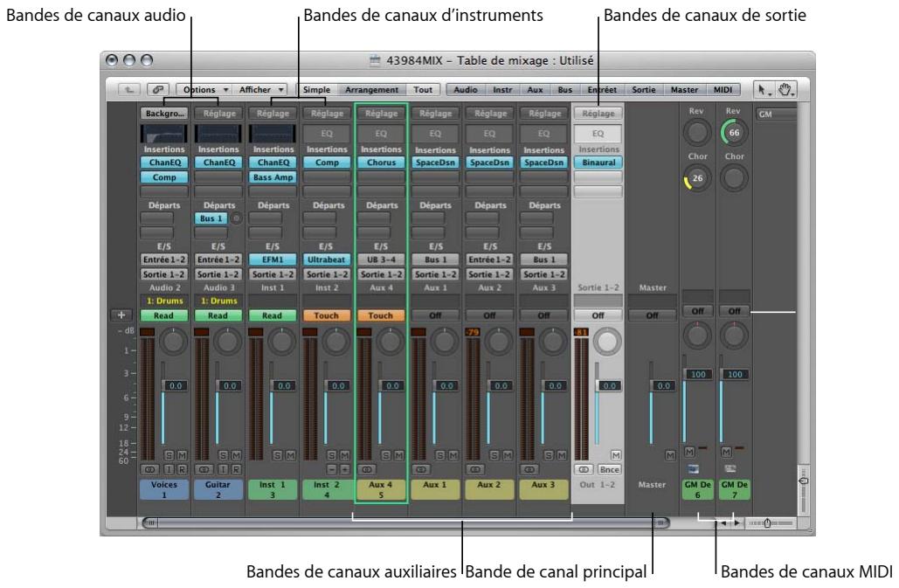Image resolution: width=899 pixels, height=588 pixels.
Task: Toggle Instr channel filter button
Action: [x=502, y=90]
